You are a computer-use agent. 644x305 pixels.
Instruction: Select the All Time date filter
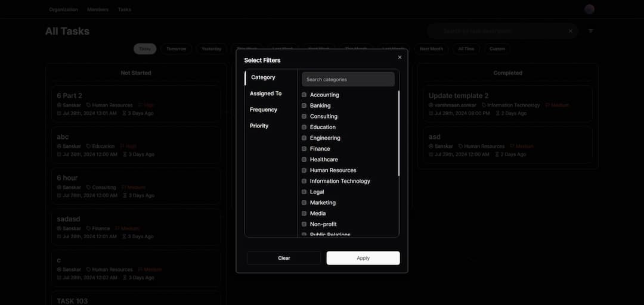click(x=466, y=49)
